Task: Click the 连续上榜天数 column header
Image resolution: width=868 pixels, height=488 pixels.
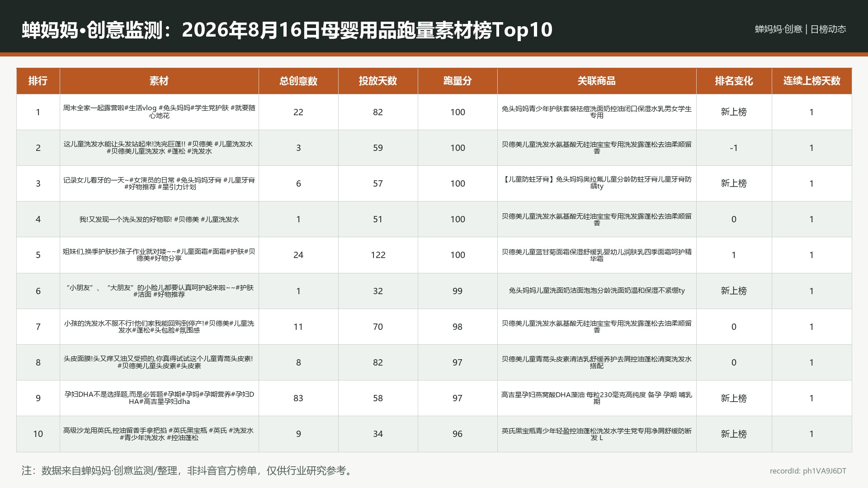Action: tap(811, 81)
